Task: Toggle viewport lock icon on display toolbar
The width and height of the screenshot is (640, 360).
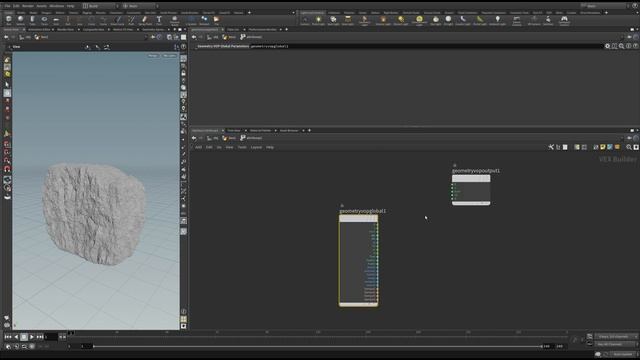Action: 184,73
